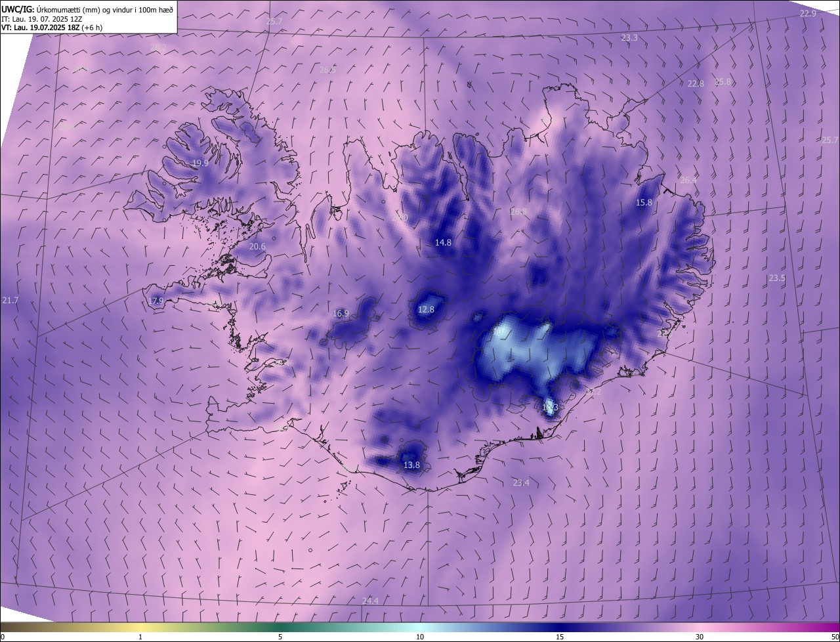Viewport: 840px width, 642px height.
Task: Click the colour scale label 15
Action: [560, 637]
